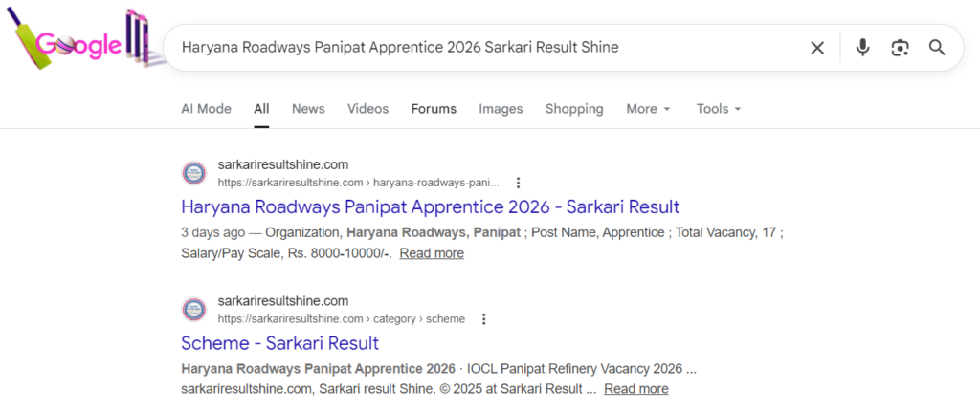The width and height of the screenshot is (980, 412).
Task: Click the second result's sarkariresultshine site favicon
Action: click(194, 310)
